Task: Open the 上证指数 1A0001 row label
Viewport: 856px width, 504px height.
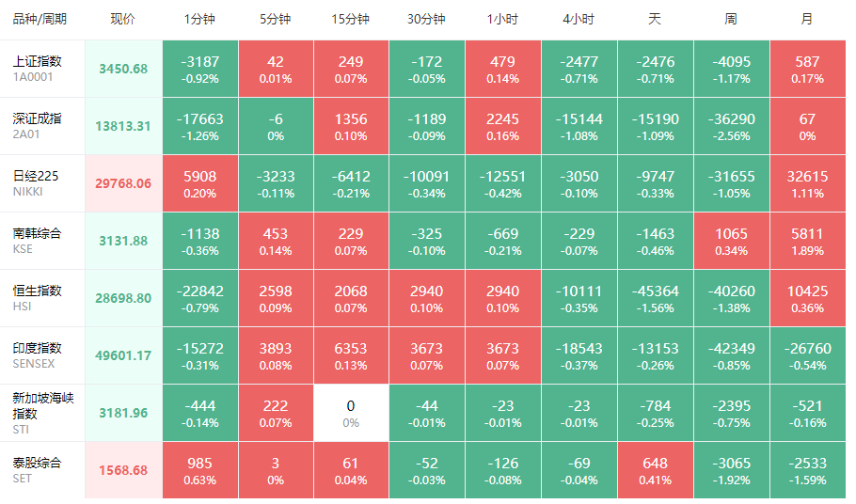Action: 38,69
